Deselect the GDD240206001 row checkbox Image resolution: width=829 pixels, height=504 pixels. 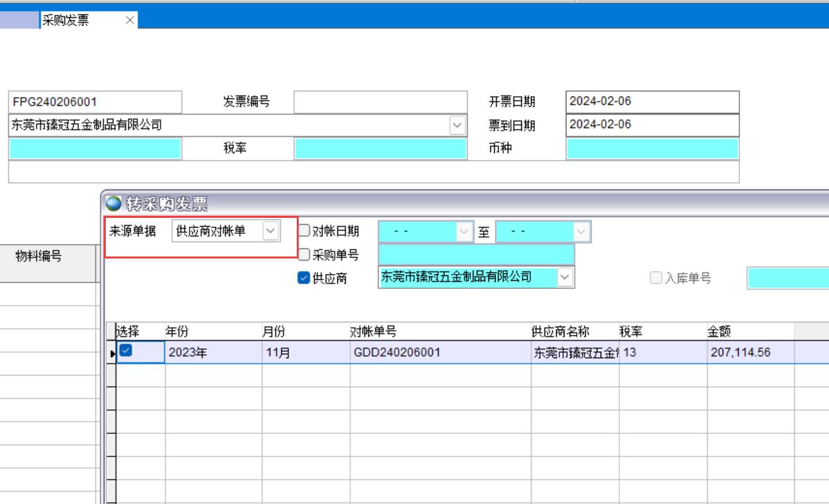(x=126, y=351)
